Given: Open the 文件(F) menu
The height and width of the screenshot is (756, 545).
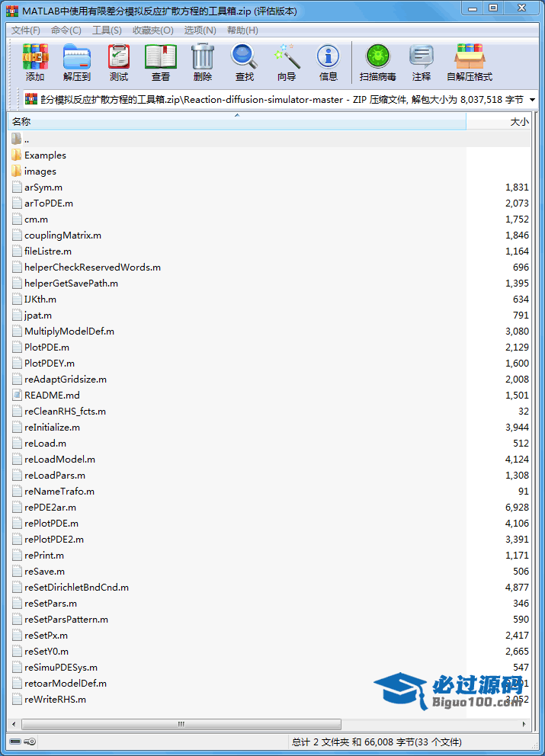Looking at the screenshot, I should click(x=26, y=30).
